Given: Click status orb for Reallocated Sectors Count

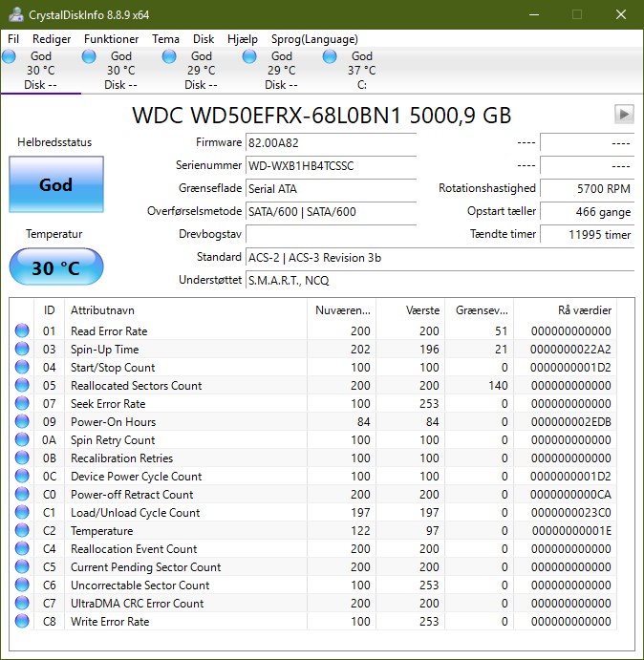Looking at the screenshot, I should (x=22, y=385).
